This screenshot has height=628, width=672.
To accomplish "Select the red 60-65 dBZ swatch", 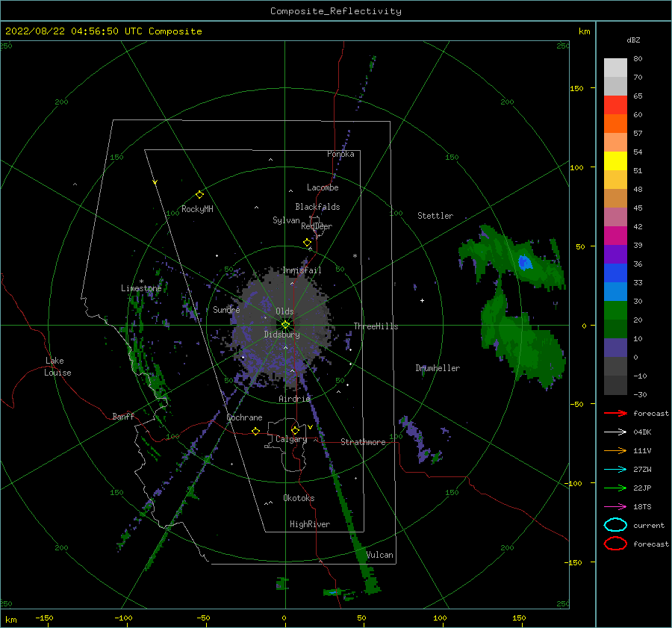I will tap(615, 105).
